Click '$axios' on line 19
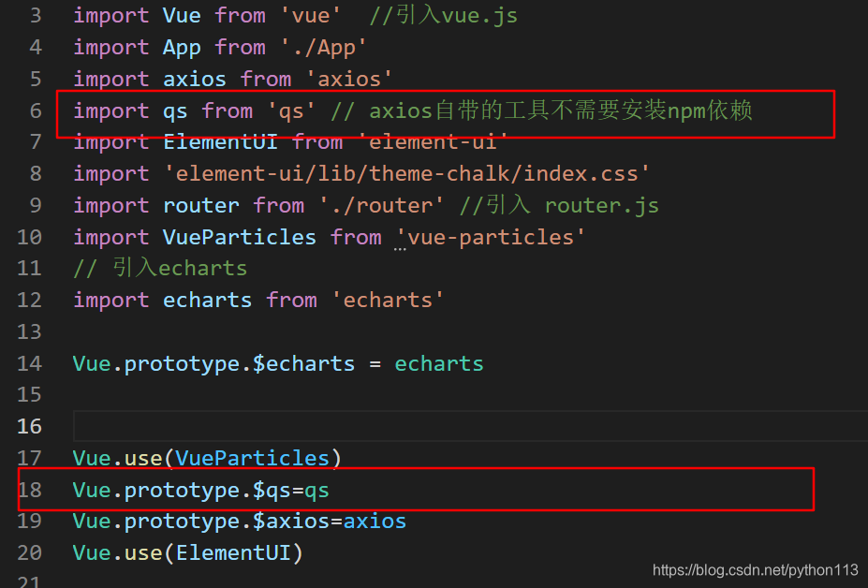 point(290,522)
